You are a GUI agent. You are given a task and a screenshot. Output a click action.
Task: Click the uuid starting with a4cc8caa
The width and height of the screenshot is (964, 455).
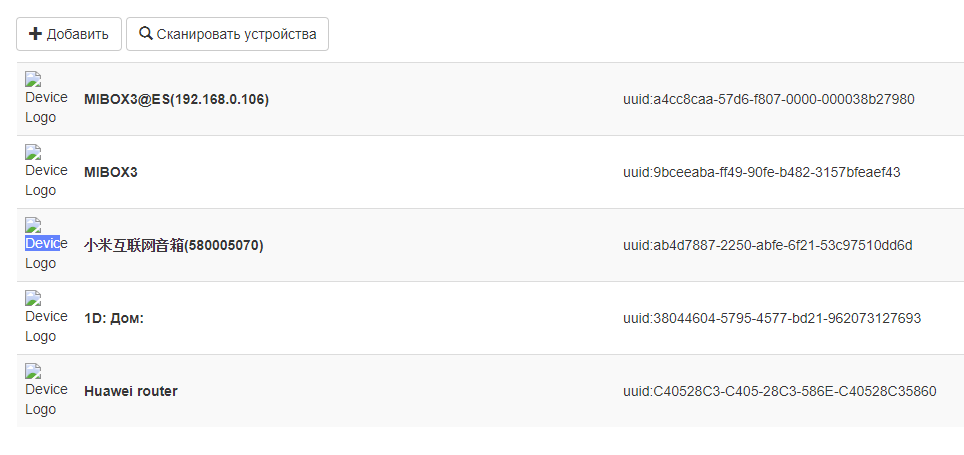[768, 99]
